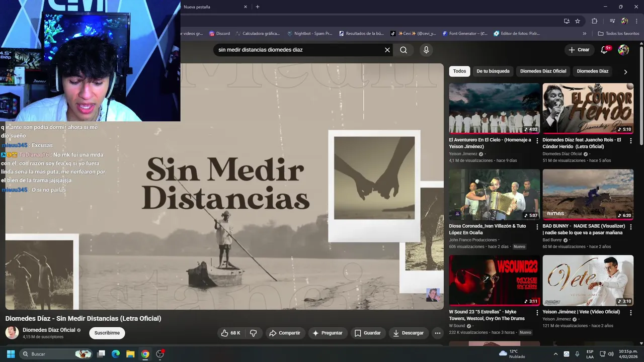Start voice search with microphone
The image size is (644, 362).
click(426, 50)
